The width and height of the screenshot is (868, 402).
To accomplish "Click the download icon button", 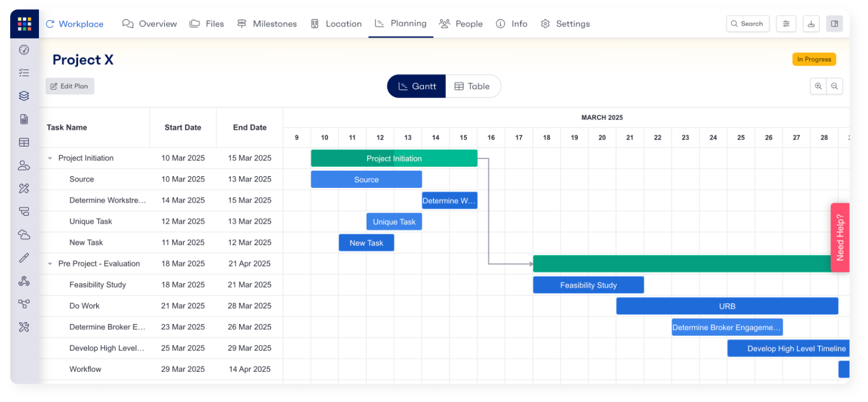I will pyautogui.click(x=811, y=24).
